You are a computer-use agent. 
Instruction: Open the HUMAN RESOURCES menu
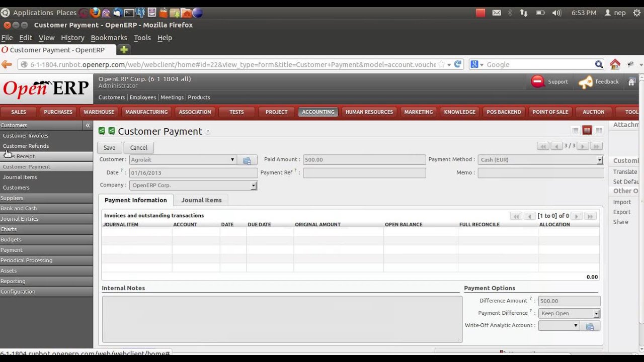(x=369, y=112)
